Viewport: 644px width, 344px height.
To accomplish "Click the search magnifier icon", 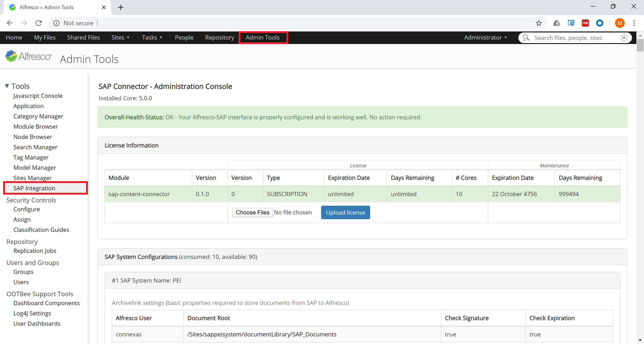I will tap(526, 38).
